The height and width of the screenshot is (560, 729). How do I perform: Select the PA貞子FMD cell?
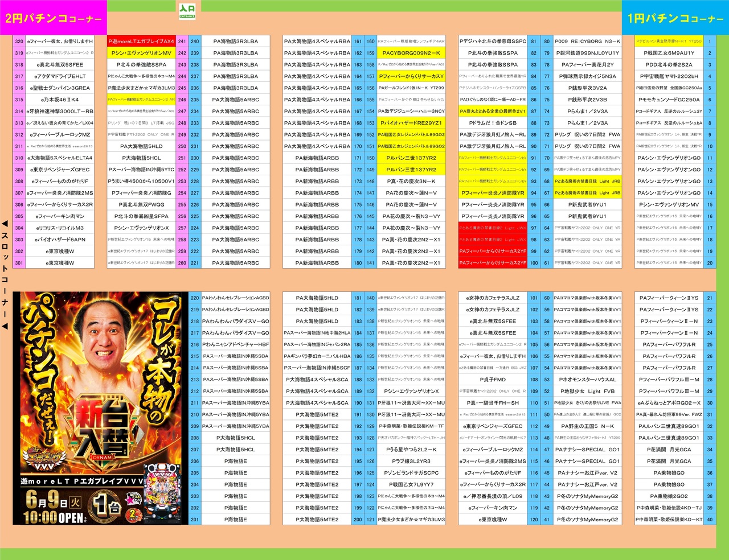(493, 380)
